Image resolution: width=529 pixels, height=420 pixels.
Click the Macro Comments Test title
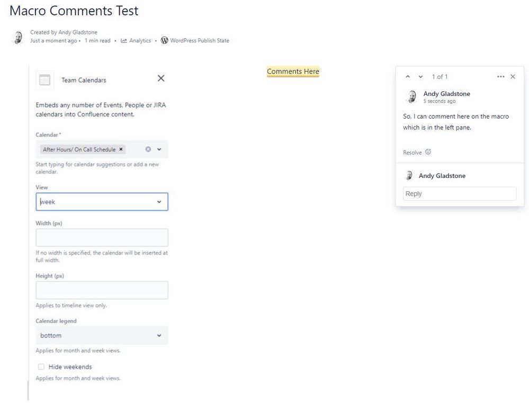point(74,11)
